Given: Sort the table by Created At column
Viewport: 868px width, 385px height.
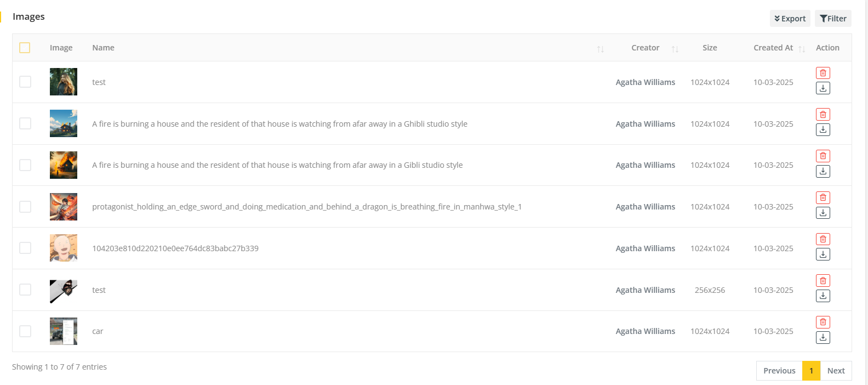Looking at the screenshot, I should pos(802,49).
